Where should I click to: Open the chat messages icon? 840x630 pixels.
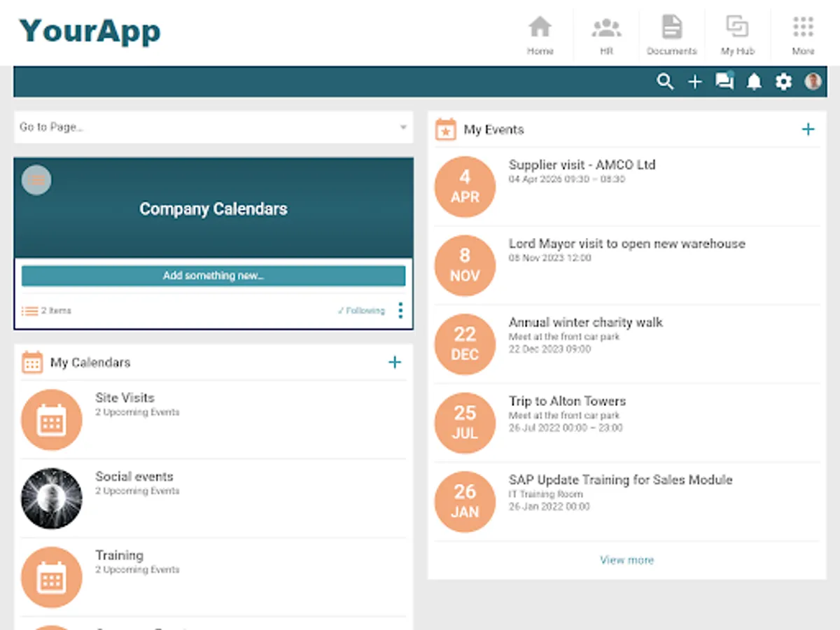click(x=724, y=81)
